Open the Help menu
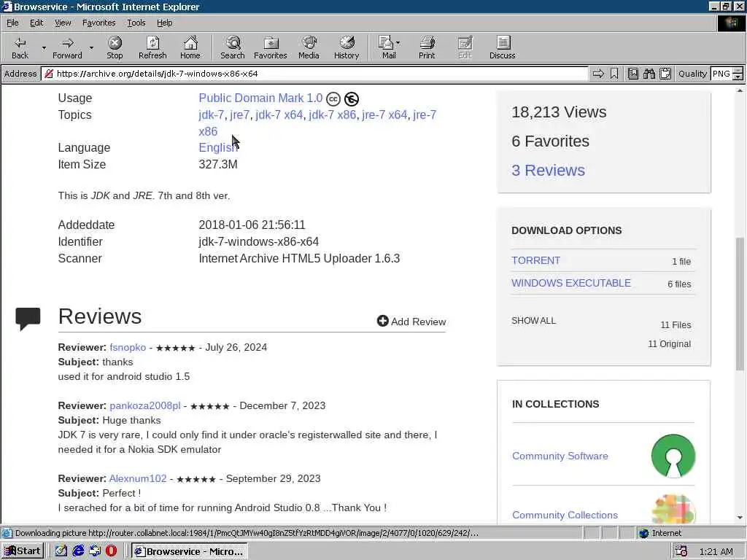 coord(164,23)
